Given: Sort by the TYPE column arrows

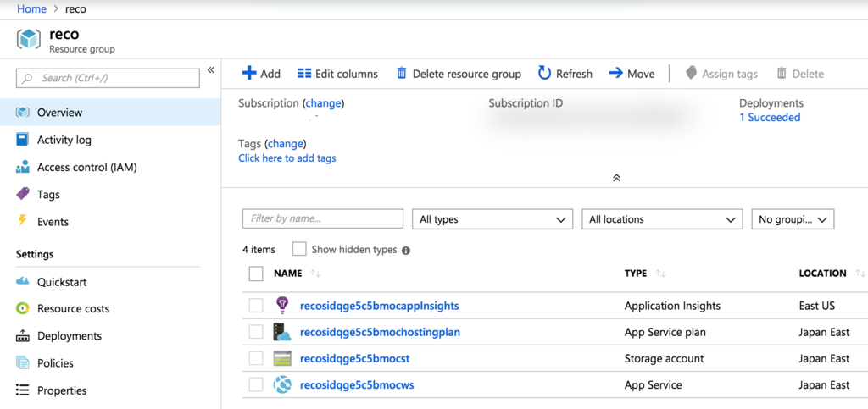Looking at the screenshot, I should [x=660, y=274].
